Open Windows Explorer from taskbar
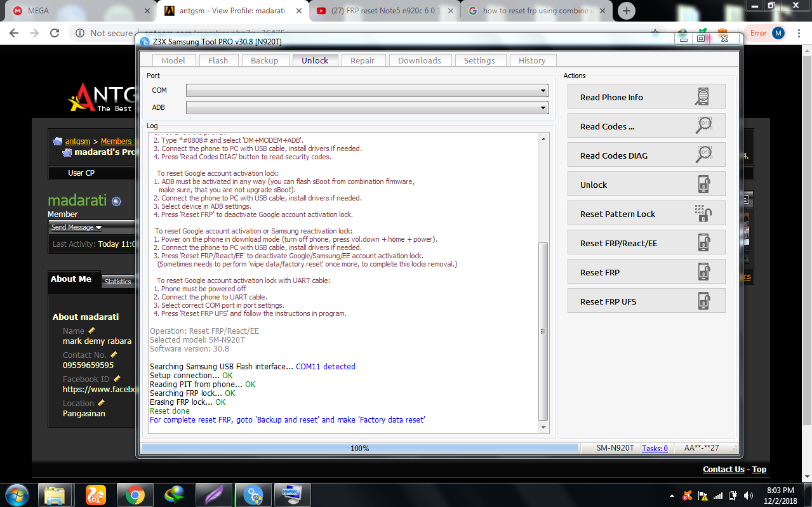The width and height of the screenshot is (812, 507). coord(55,494)
